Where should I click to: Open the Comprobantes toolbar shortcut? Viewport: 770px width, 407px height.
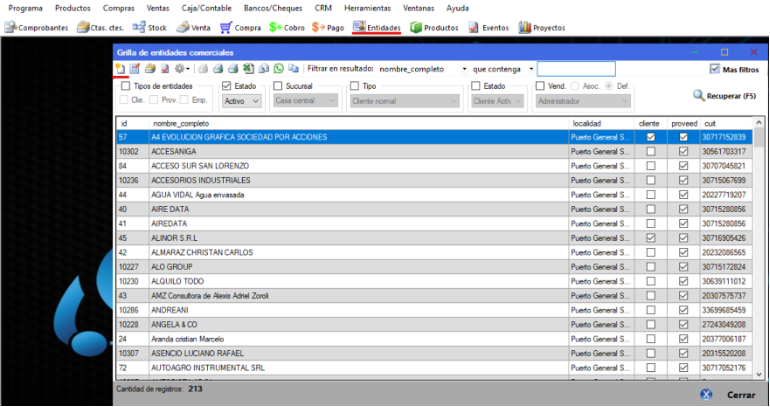pyautogui.click(x=36, y=27)
